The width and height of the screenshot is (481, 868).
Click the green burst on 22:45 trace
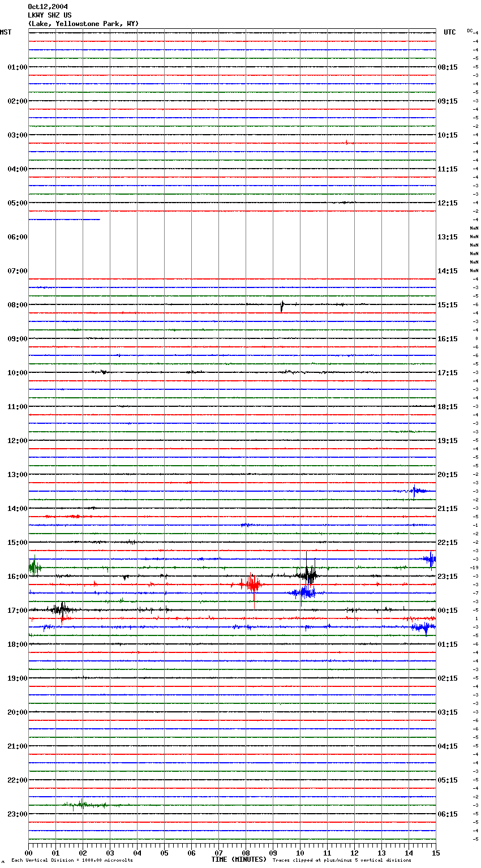pos(85,805)
